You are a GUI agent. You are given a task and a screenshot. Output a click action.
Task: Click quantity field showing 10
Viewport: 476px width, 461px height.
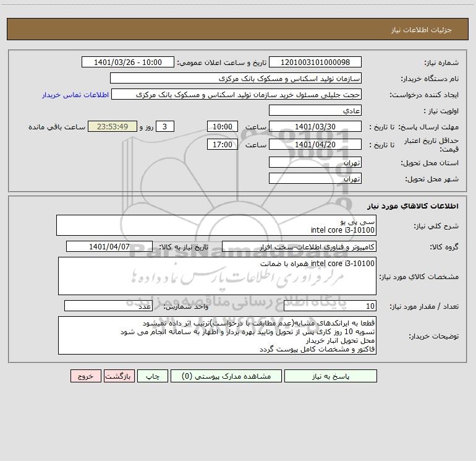[330, 306]
